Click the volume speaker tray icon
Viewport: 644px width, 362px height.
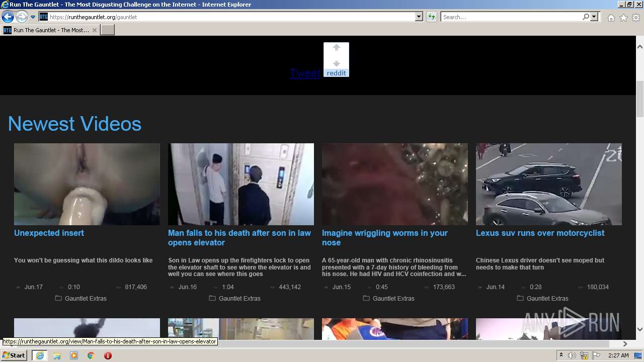[572, 355]
